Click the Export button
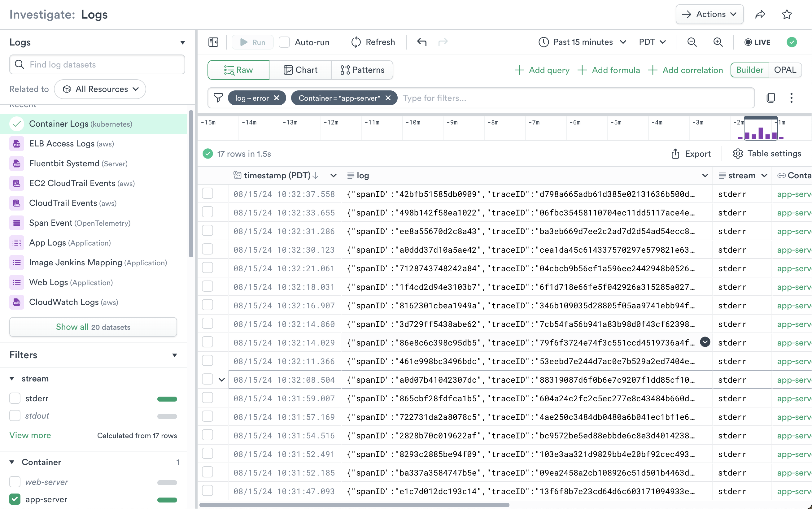 pos(691,154)
